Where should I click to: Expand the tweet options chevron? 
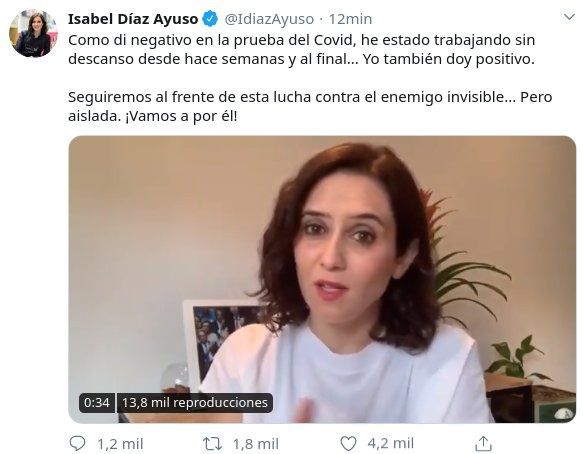pos(569,17)
